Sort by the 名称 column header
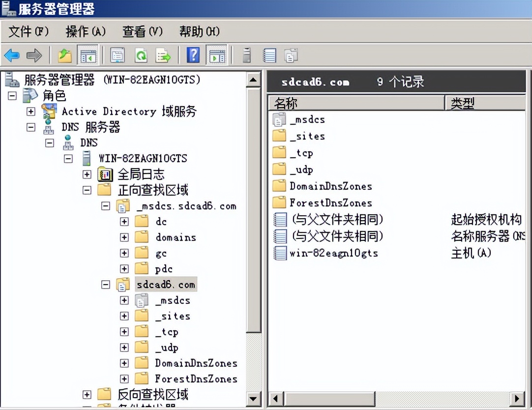This screenshot has height=410, width=532. pos(356,103)
